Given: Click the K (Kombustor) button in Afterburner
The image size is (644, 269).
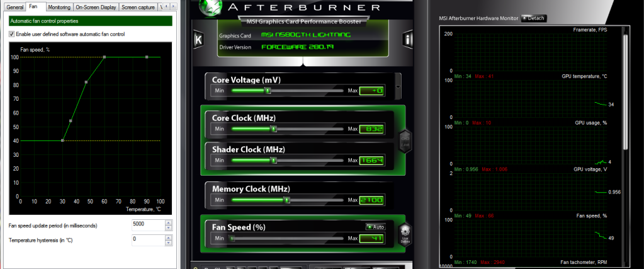Looking at the screenshot, I should point(198,40).
